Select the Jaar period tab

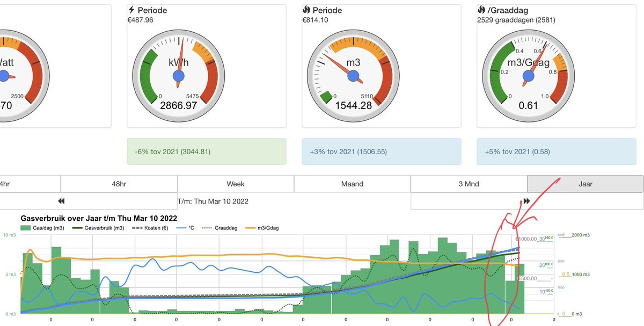[586, 184]
